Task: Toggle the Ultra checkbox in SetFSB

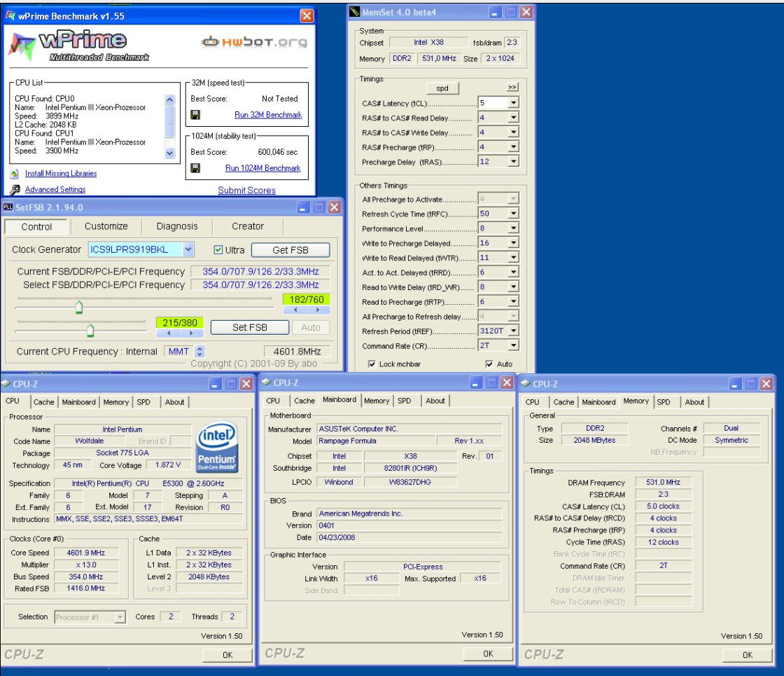Action: (218, 249)
